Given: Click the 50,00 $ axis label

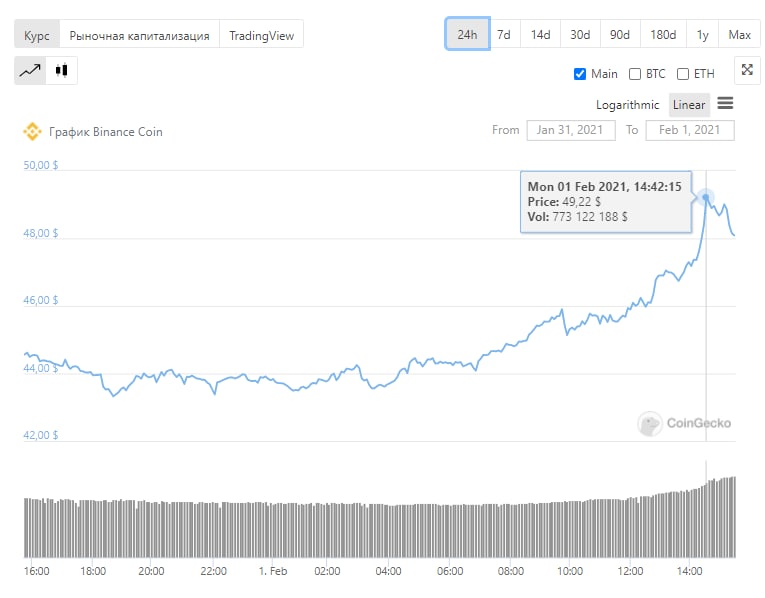Looking at the screenshot, I should (x=41, y=165).
